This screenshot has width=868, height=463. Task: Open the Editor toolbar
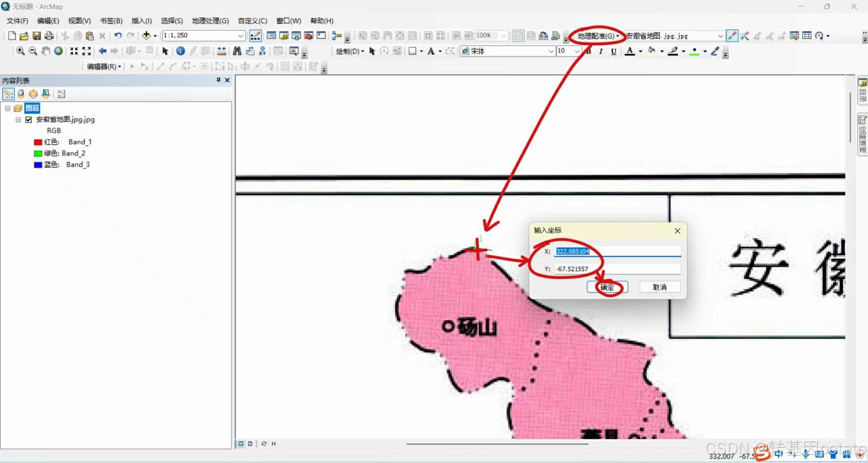(x=255, y=36)
